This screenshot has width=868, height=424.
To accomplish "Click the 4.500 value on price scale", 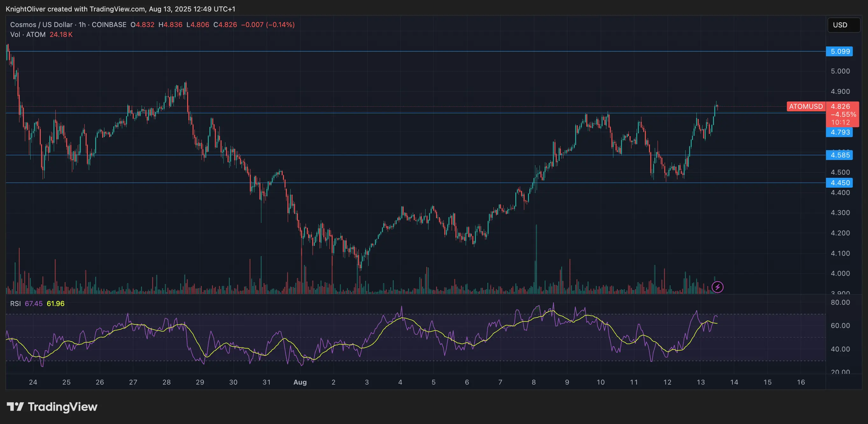I will click(841, 172).
